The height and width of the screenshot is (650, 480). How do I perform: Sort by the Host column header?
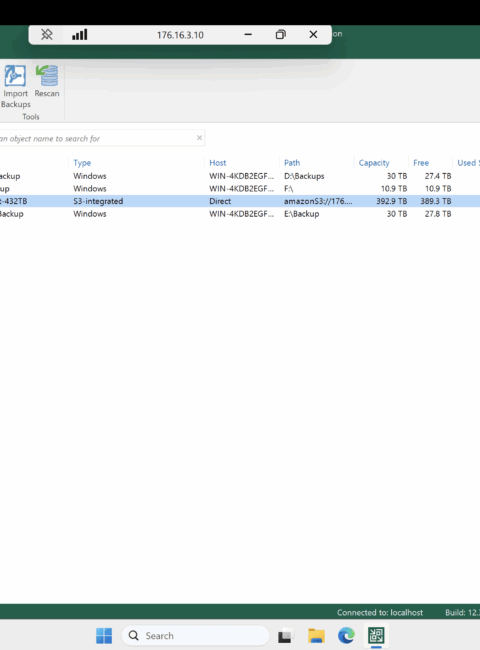(218, 163)
